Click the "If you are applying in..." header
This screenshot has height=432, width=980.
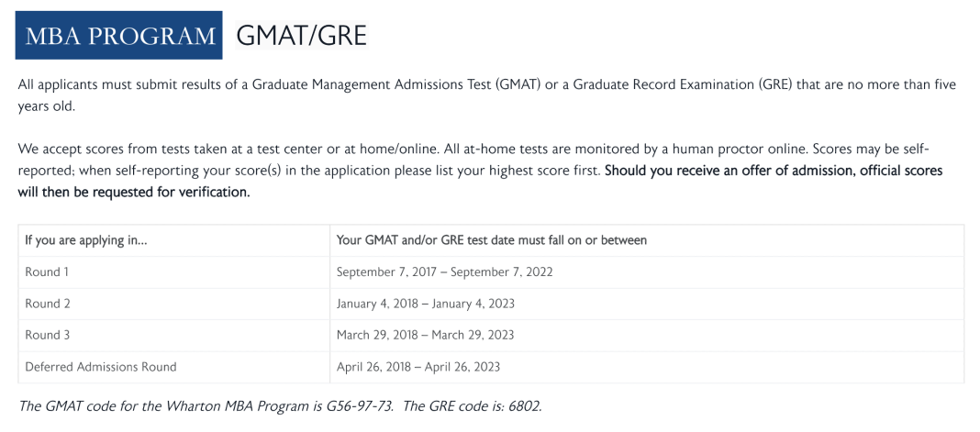click(86, 240)
